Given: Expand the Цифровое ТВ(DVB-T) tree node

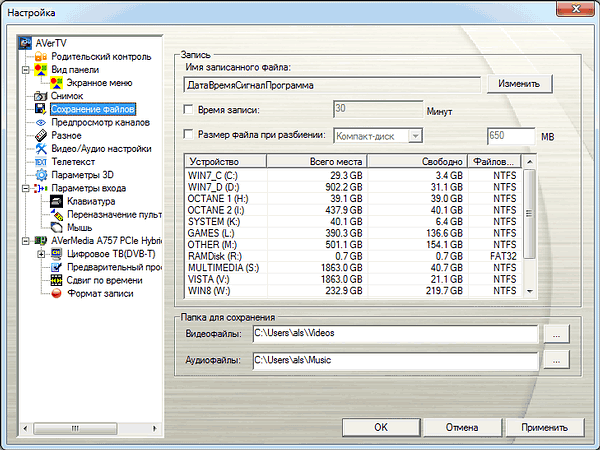Looking at the screenshot, I should tap(41, 254).
